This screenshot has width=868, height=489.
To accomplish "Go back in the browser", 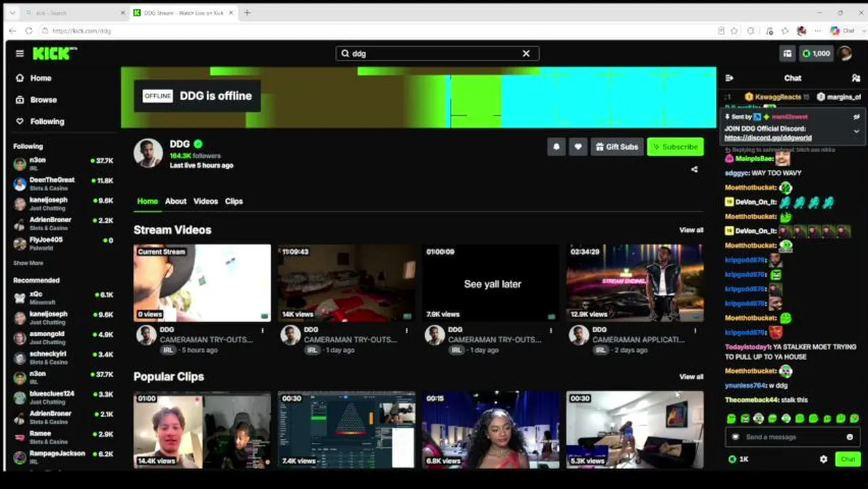I will coord(12,31).
